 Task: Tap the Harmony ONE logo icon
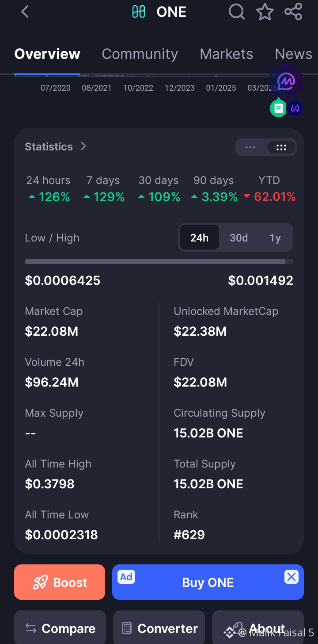[139, 12]
